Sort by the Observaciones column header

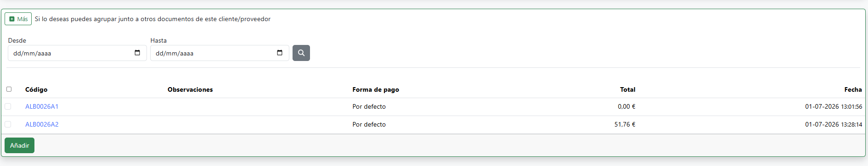pos(190,89)
